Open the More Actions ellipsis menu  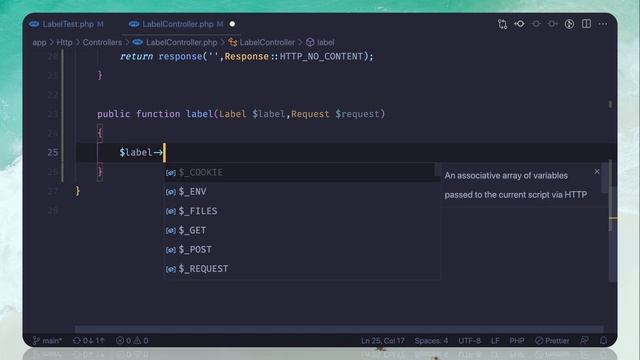click(603, 24)
